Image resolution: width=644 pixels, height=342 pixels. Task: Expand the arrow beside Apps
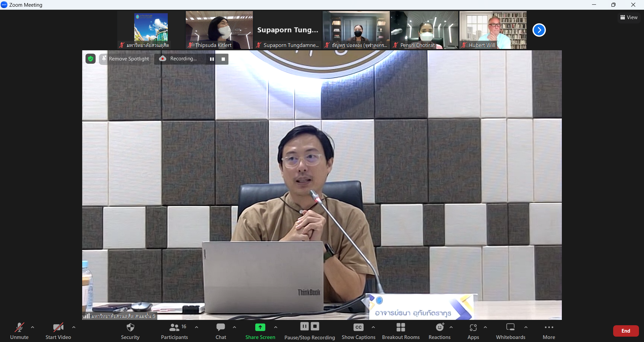[x=485, y=327]
